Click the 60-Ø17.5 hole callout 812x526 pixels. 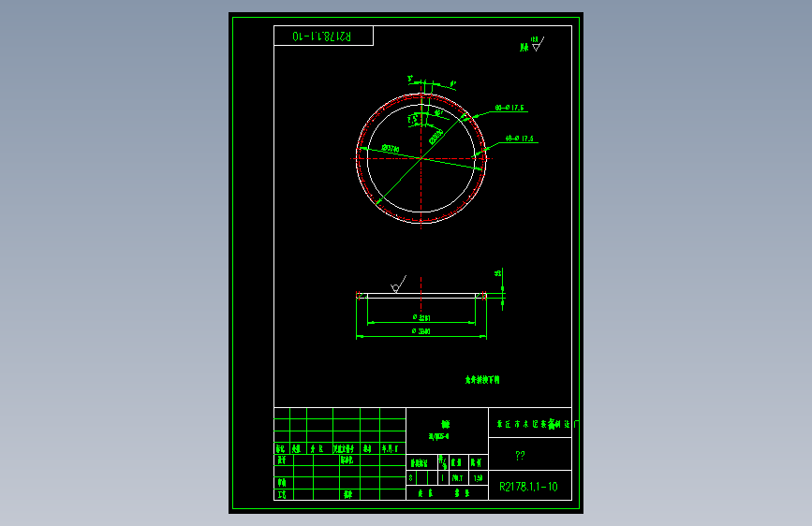pos(509,108)
